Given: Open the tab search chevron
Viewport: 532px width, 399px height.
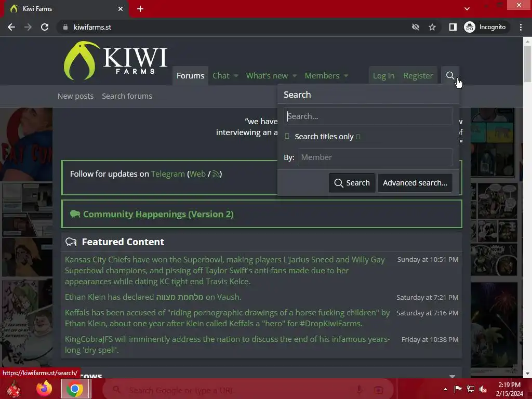Looking at the screenshot, I should click(467, 9).
